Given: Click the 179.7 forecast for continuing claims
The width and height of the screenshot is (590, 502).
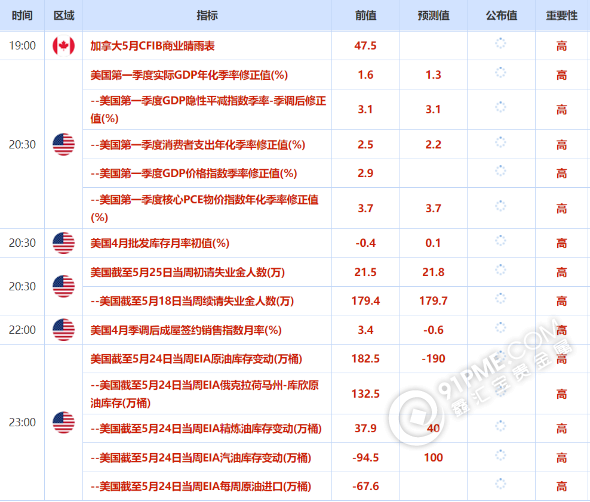Looking at the screenshot, I should click(433, 301).
